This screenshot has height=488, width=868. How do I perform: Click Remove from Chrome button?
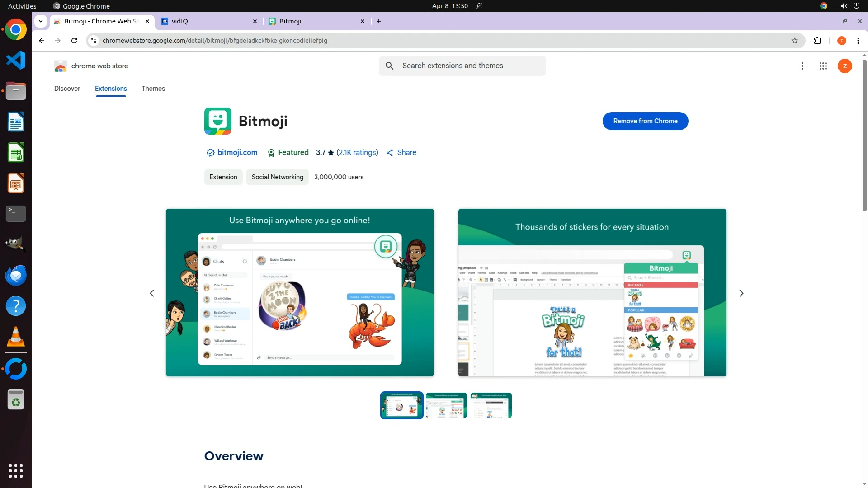pos(645,121)
